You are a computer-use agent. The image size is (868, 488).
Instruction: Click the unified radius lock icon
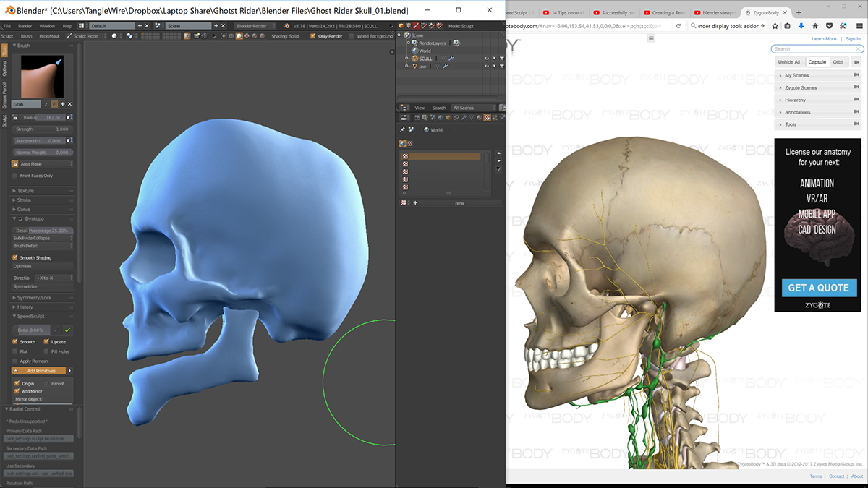point(16,117)
